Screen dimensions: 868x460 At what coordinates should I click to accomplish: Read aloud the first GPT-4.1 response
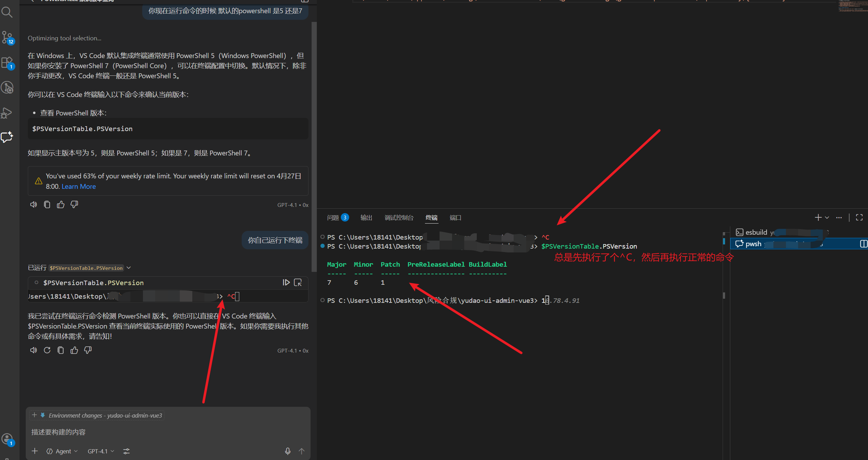[x=33, y=204]
